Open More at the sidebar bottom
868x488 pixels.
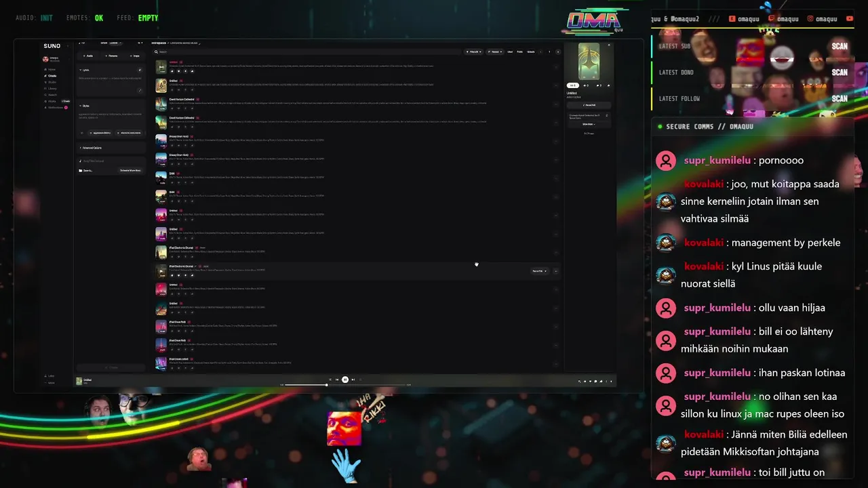[x=51, y=383]
